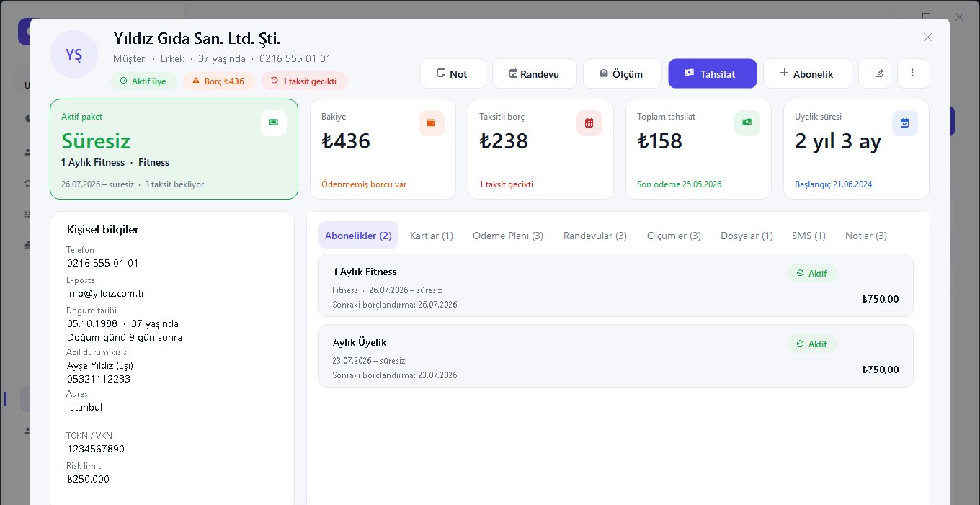This screenshot has width=980, height=505.
Task: Switch to the Kartlar (1) tab
Action: click(x=432, y=236)
